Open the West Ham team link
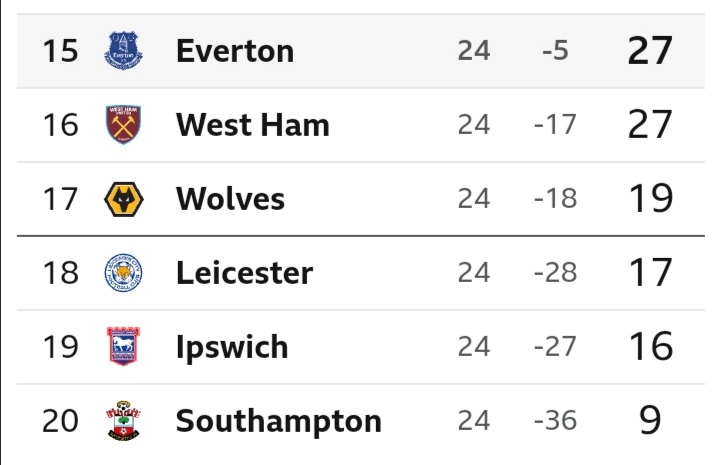719x465 pixels. [x=252, y=125]
